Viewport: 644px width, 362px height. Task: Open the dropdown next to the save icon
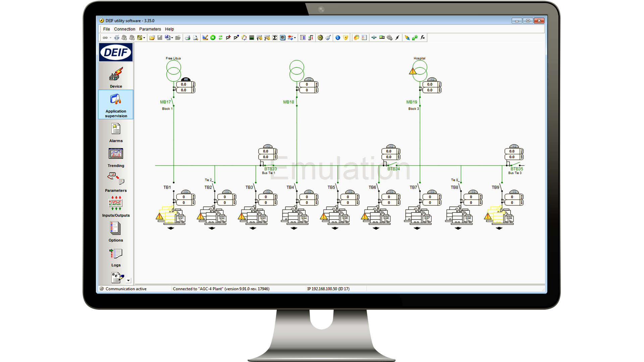point(172,39)
